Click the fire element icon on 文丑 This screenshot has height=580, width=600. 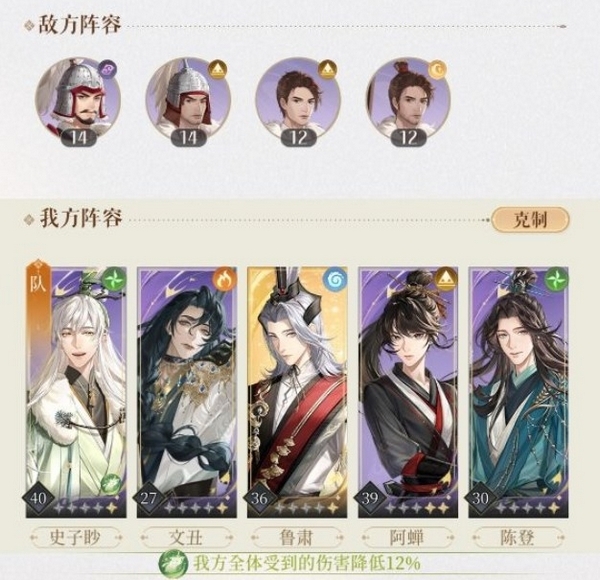pos(225,278)
